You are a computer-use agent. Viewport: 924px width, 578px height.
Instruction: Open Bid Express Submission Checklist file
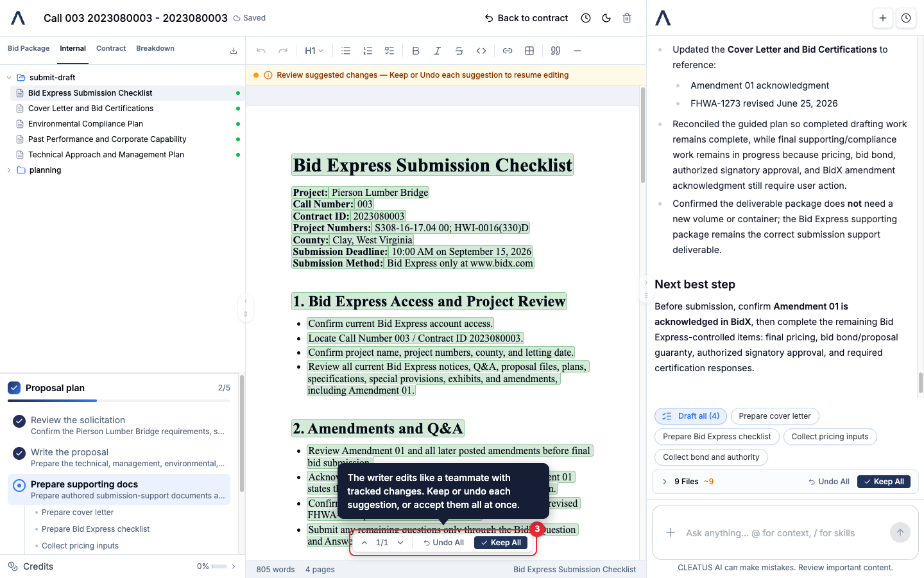(127, 93)
